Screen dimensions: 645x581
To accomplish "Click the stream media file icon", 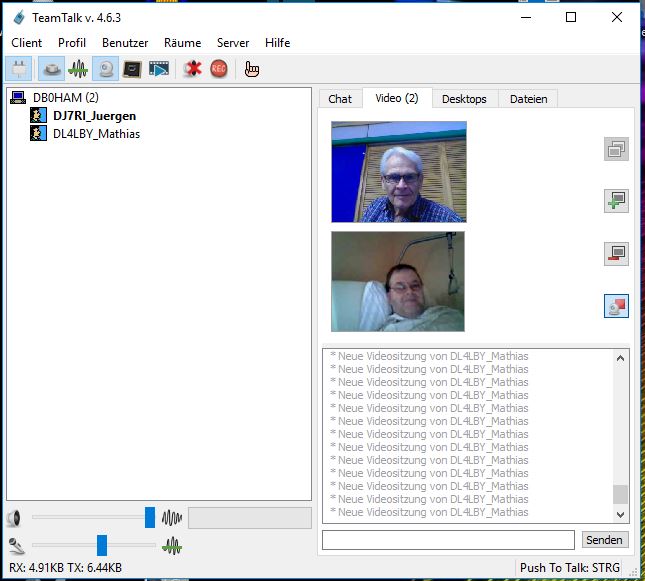I will (x=159, y=69).
